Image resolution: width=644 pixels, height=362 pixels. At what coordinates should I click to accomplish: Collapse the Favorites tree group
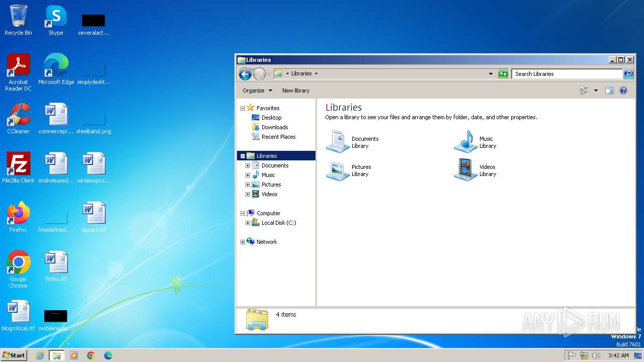(x=243, y=108)
